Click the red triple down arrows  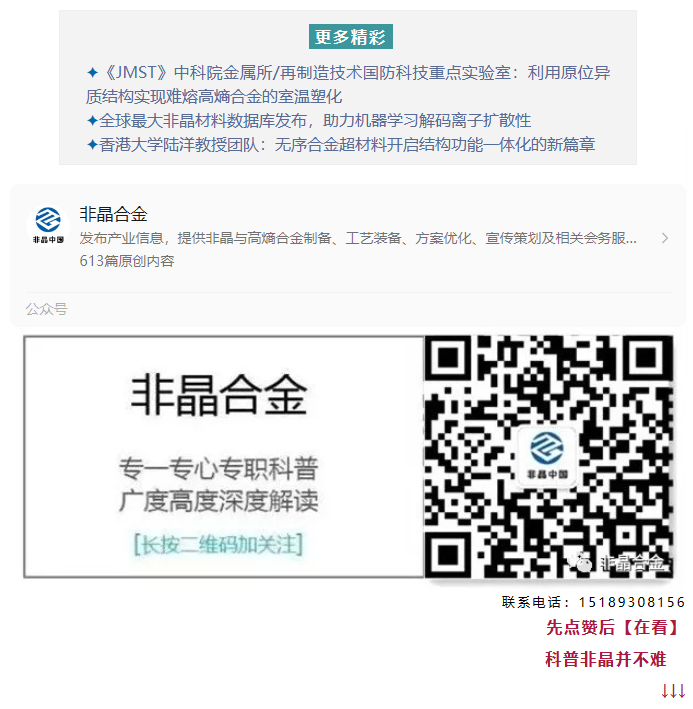[673, 690]
